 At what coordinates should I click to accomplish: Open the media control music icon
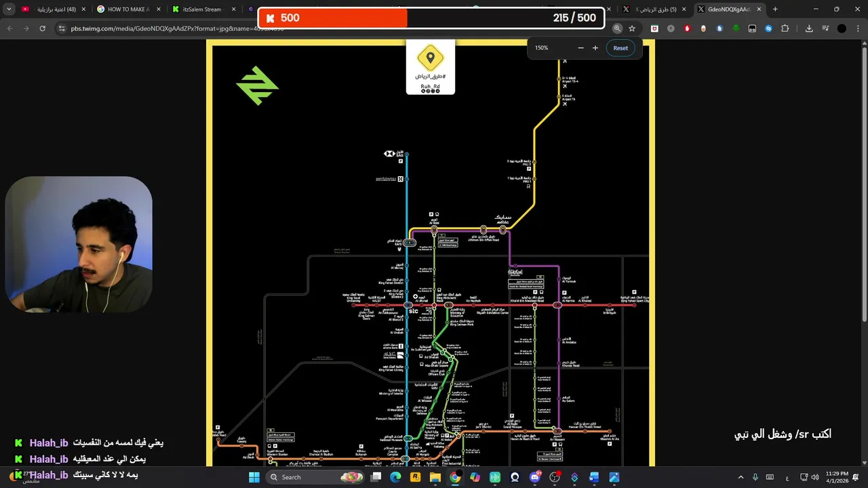(x=825, y=28)
